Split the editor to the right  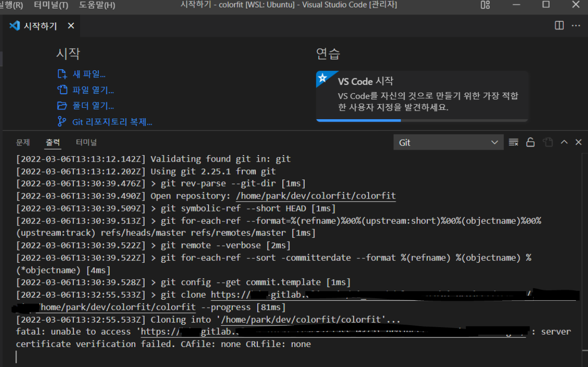click(559, 25)
